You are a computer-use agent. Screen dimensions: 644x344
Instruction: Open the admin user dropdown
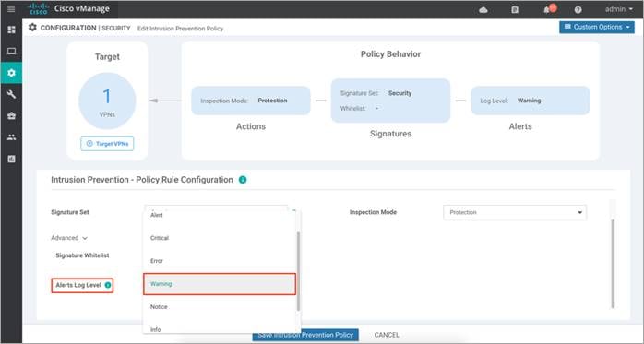click(x=619, y=9)
